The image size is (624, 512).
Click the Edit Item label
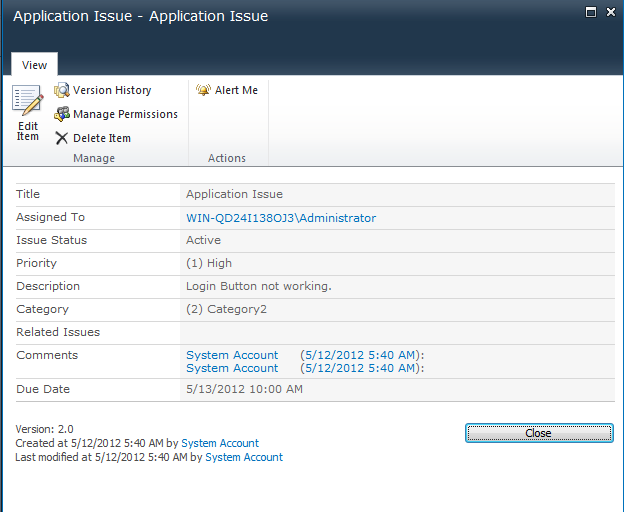tap(27, 131)
